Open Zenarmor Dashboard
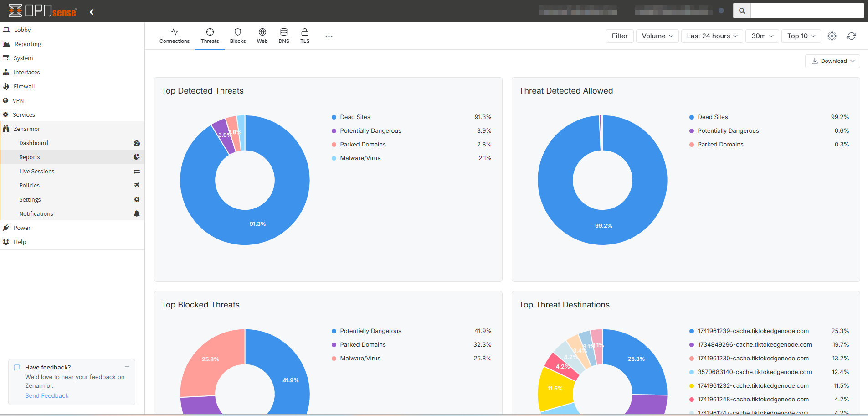This screenshot has width=868, height=416. pos(72,143)
